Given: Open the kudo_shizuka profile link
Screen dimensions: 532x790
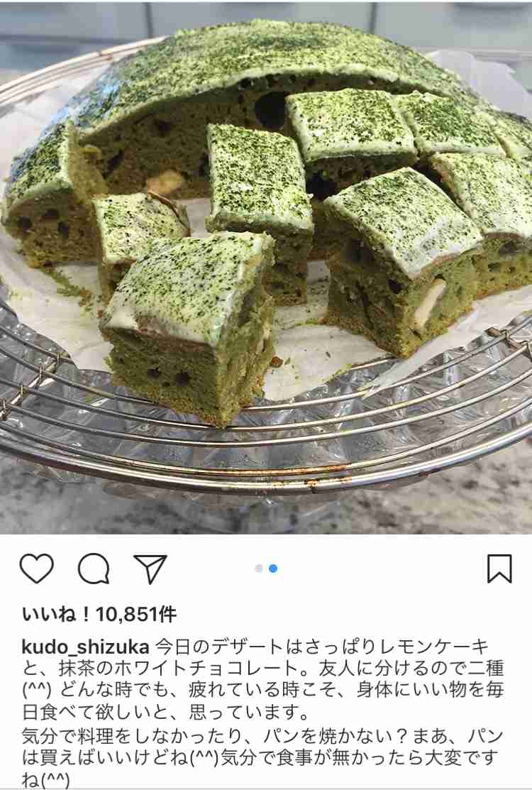Looking at the screenshot, I should (x=86, y=647).
